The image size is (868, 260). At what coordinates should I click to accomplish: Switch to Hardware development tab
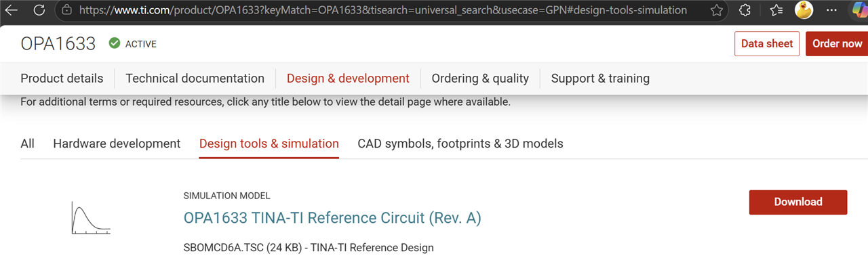point(117,144)
